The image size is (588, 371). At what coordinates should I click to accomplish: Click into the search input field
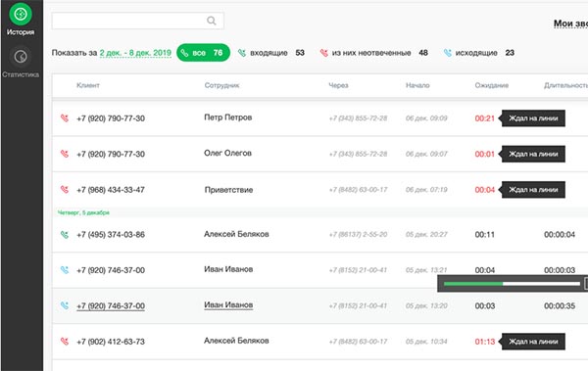[137, 21]
